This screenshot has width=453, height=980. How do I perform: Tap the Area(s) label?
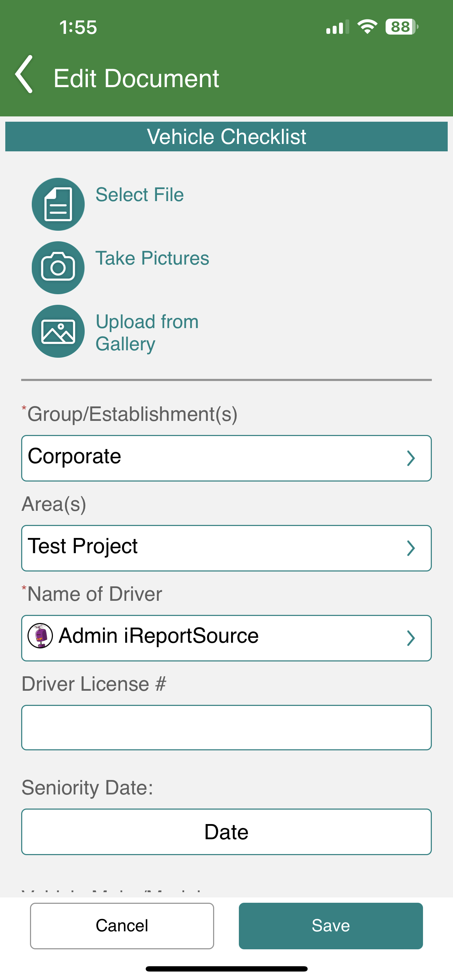(54, 504)
